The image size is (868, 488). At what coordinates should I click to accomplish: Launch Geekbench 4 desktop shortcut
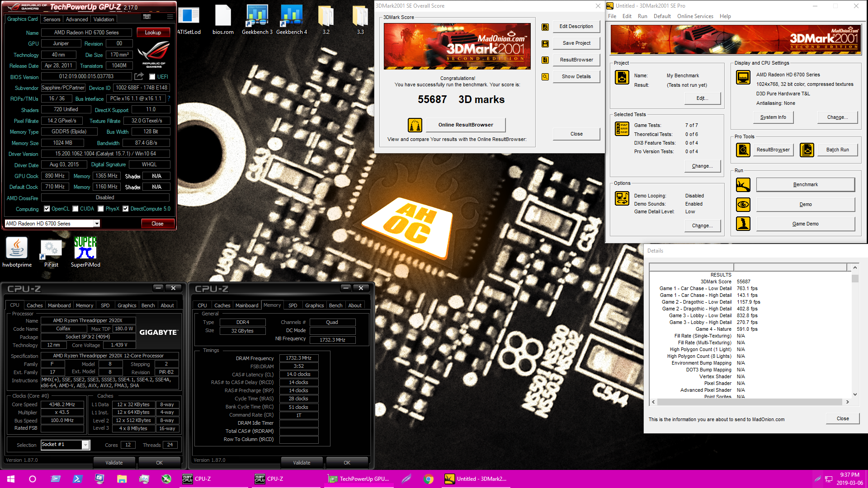292,20
